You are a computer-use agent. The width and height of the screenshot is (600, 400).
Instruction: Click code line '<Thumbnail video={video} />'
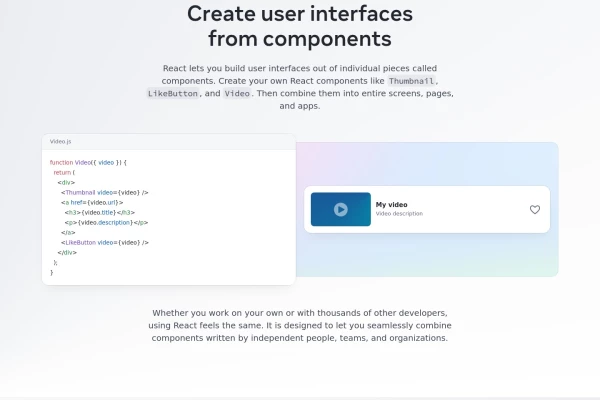click(104, 193)
